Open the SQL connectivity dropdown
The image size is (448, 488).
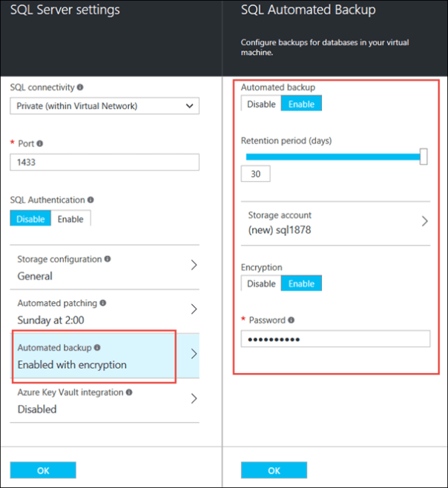[x=105, y=106]
